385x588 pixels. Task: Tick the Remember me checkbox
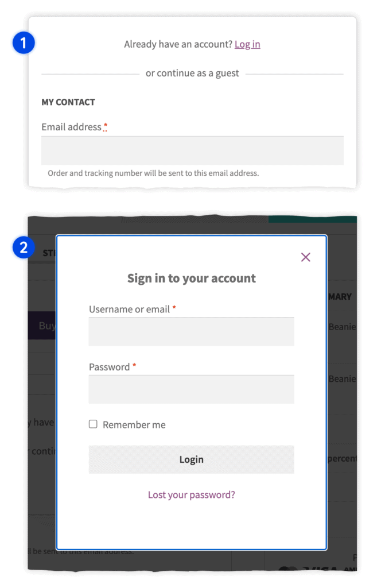[x=93, y=424]
